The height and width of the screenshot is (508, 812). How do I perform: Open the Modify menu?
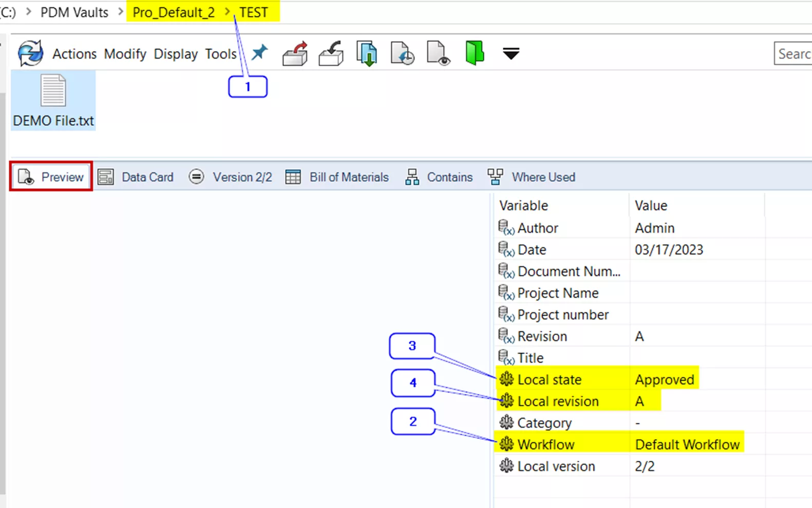point(125,54)
